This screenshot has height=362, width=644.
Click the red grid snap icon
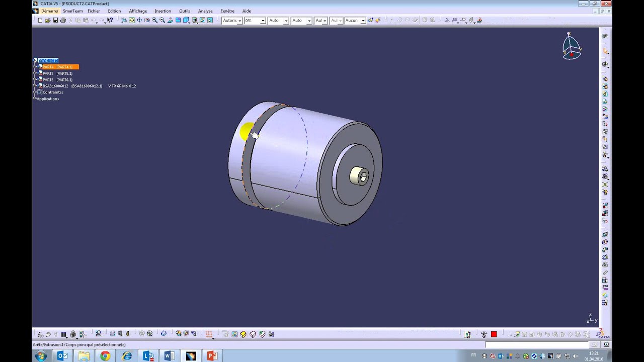(209, 334)
